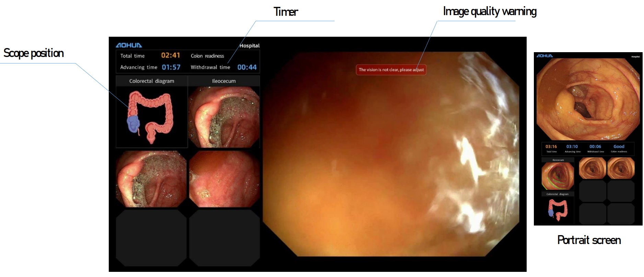Click the empty capture slot at bottom left
This screenshot has height=277, width=644.
151,238
